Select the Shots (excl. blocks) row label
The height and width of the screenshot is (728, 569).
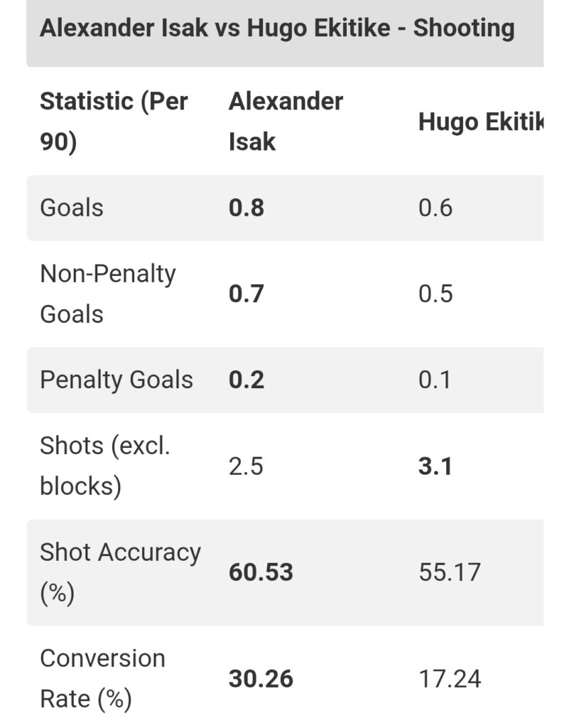point(105,466)
